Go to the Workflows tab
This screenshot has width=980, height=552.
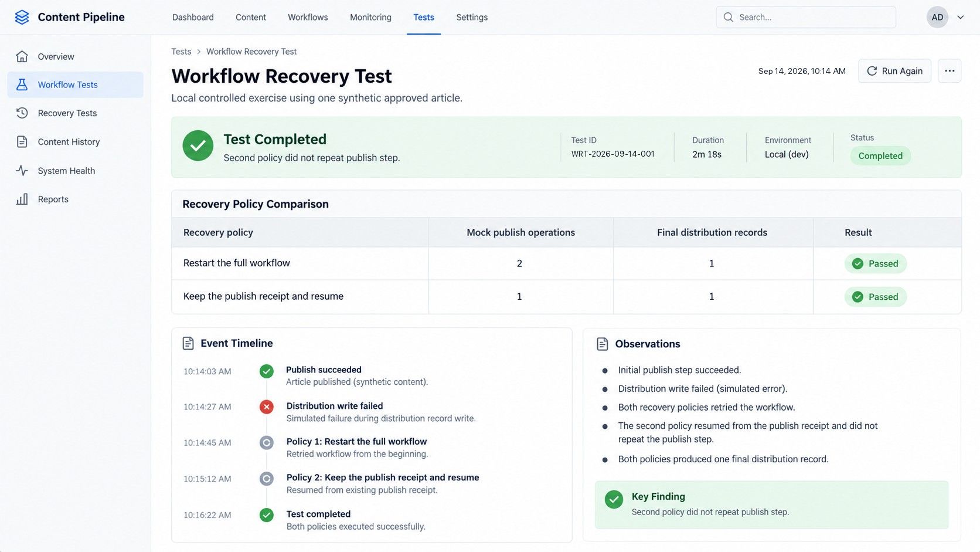click(308, 17)
